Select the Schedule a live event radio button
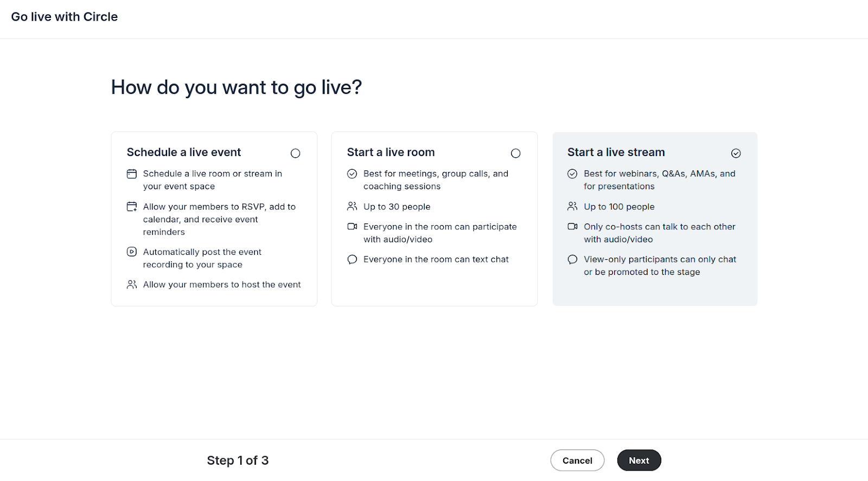This screenshot has width=868, height=481. point(295,153)
